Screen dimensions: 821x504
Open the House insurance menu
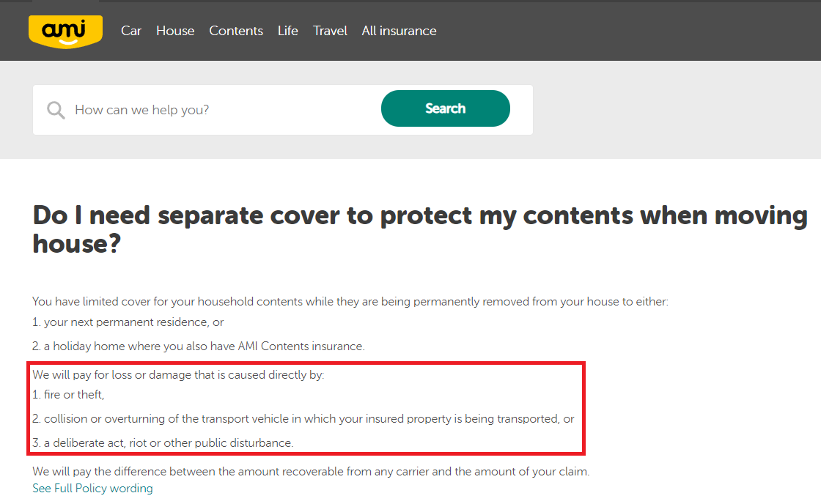click(x=175, y=31)
